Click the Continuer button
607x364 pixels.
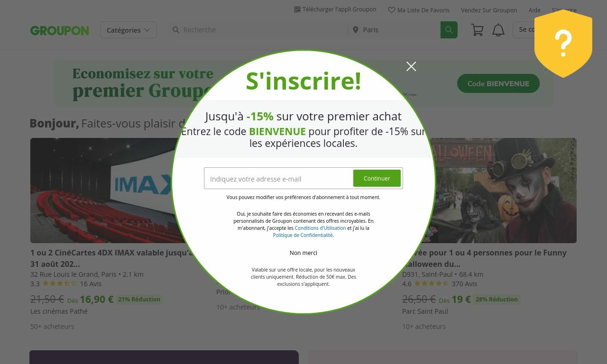(x=377, y=178)
